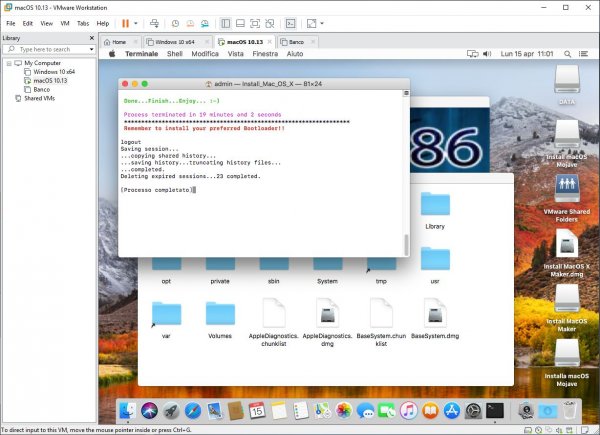This screenshot has height=435, width=600.
Task: Open the Modifica menu
Action: click(205, 54)
